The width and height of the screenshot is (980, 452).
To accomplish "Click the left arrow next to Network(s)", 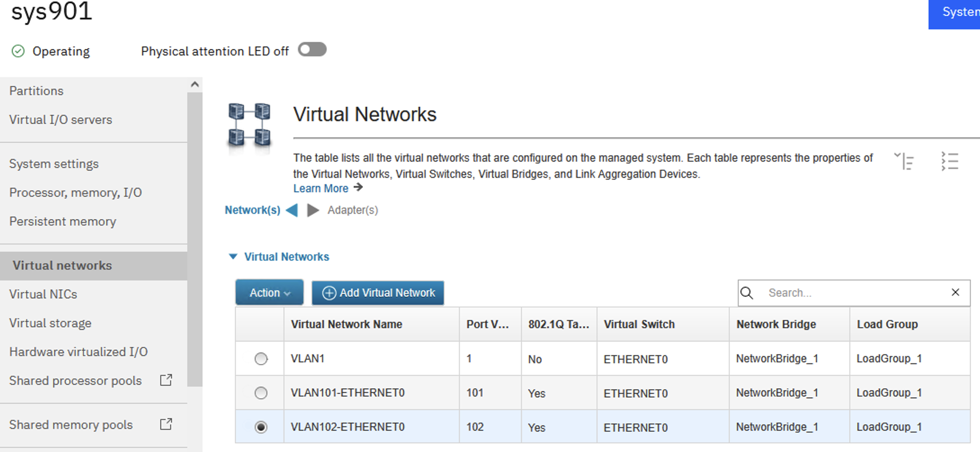I will (292, 210).
